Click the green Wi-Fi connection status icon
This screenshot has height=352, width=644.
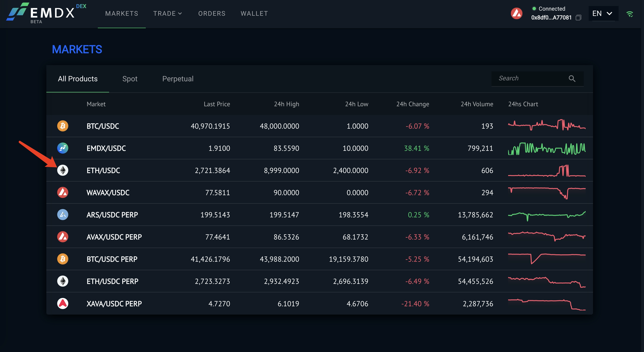tap(629, 14)
